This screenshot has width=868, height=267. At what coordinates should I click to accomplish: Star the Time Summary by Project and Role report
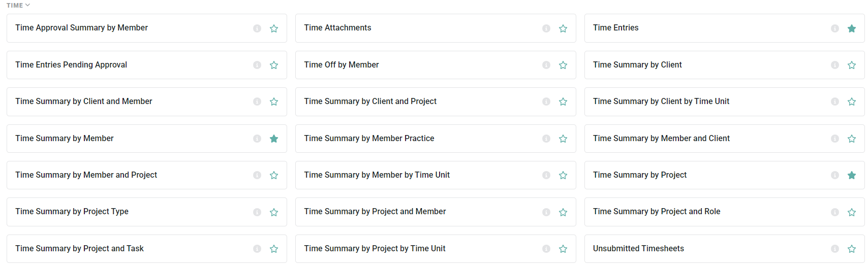point(852,212)
